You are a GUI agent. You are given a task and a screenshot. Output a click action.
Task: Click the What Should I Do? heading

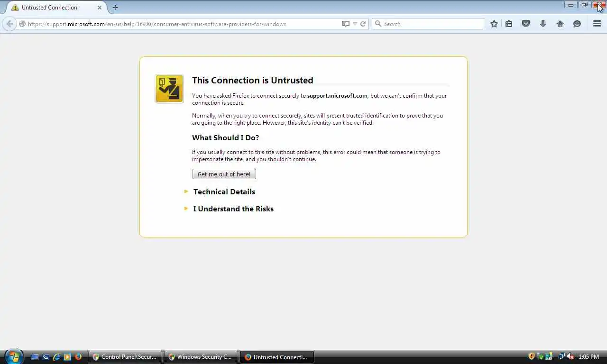point(225,138)
